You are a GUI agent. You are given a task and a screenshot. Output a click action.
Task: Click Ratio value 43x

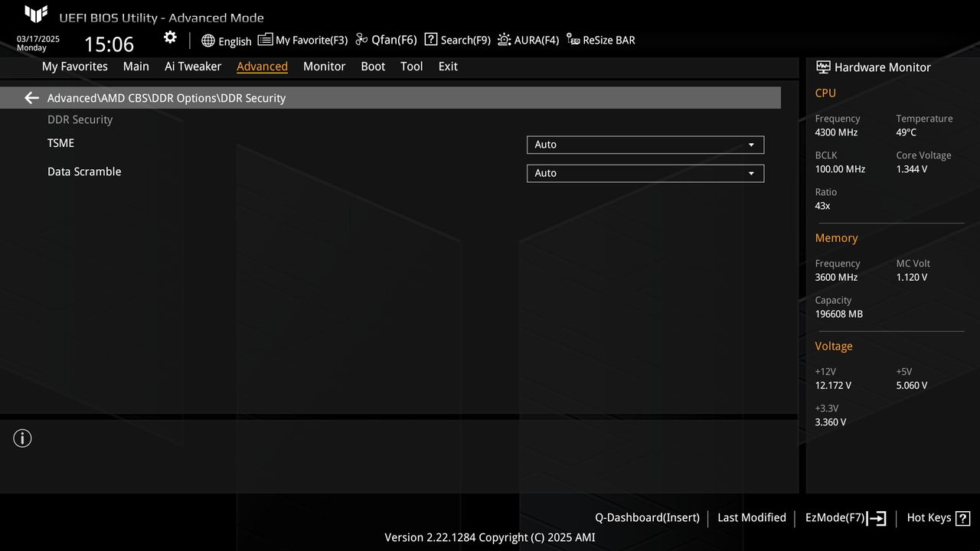click(823, 206)
